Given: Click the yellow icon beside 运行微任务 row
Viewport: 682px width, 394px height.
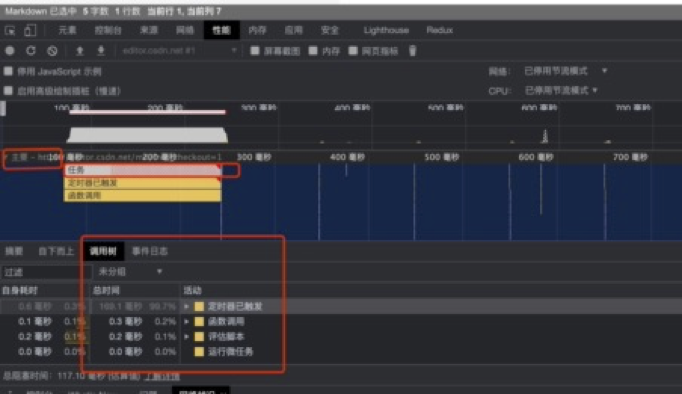Looking at the screenshot, I should click(199, 351).
